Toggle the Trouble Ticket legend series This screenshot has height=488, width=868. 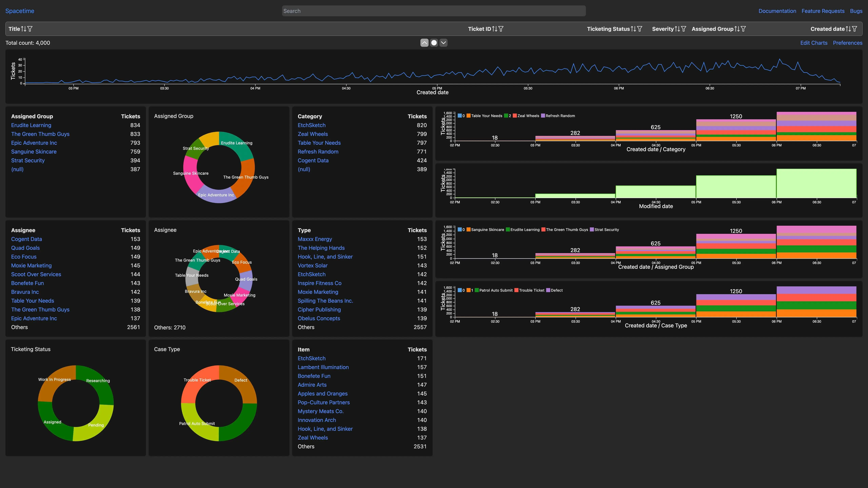[x=531, y=290]
